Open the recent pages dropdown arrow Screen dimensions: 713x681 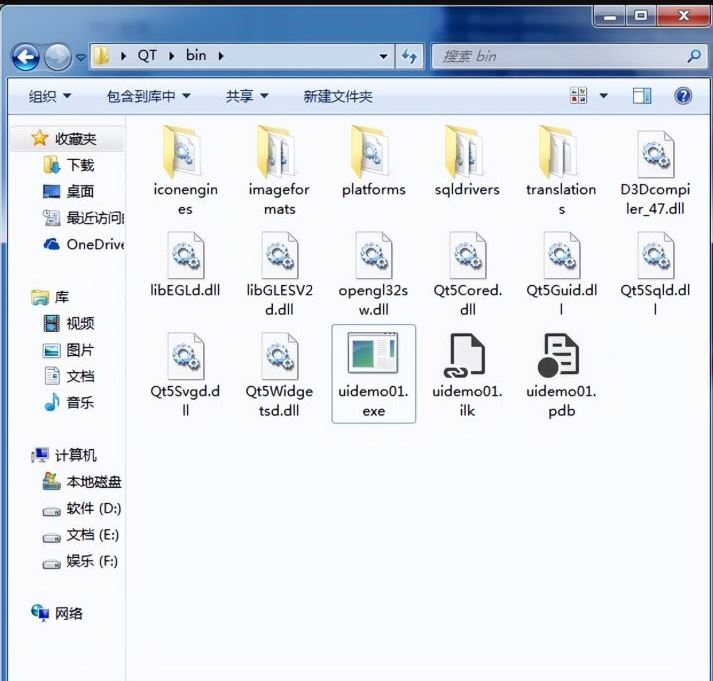pos(80,58)
